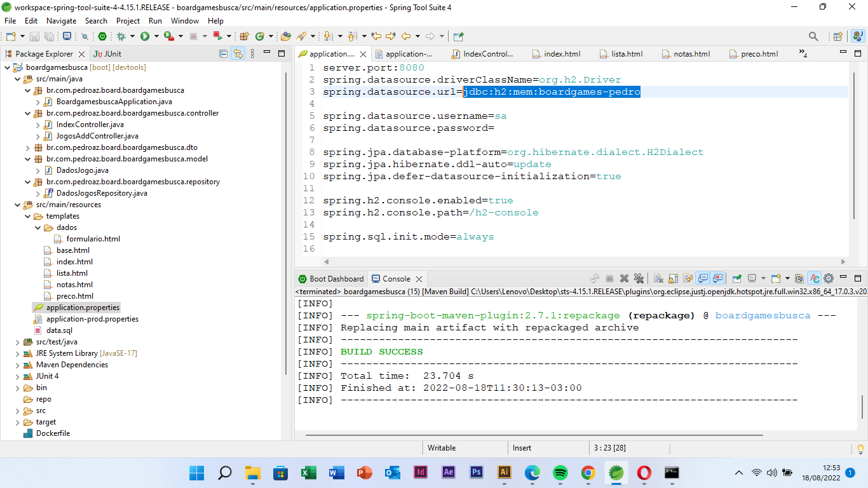Viewport: 868px width, 488px height.
Task: Collapse All in Package Explorer
Action: (x=223, y=54)
